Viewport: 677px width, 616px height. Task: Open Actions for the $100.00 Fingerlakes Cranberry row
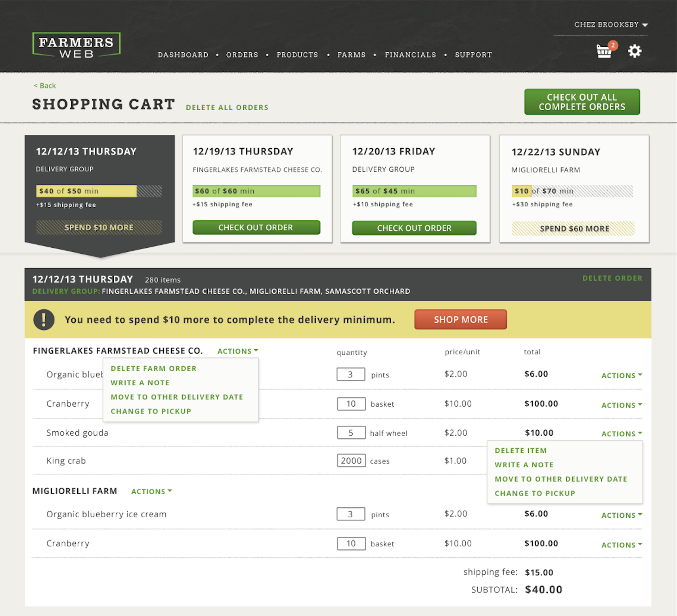(x=622, y=405)
